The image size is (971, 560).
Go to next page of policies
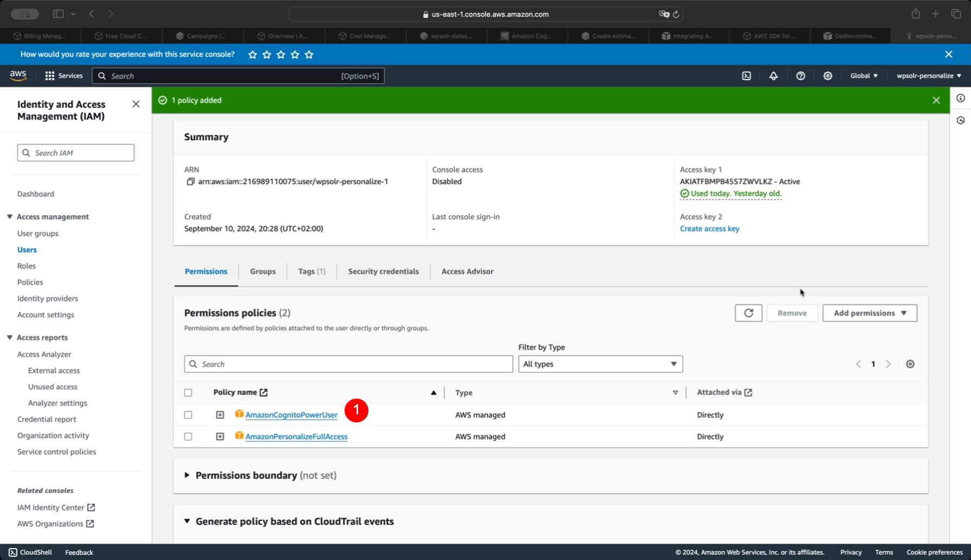(888, 364)
